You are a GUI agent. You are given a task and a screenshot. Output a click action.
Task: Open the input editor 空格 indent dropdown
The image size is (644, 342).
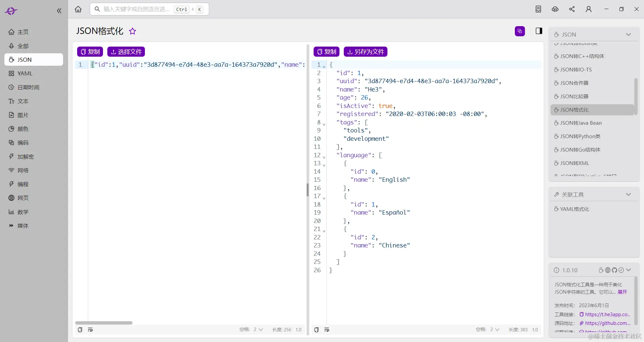tap(258, 330)
